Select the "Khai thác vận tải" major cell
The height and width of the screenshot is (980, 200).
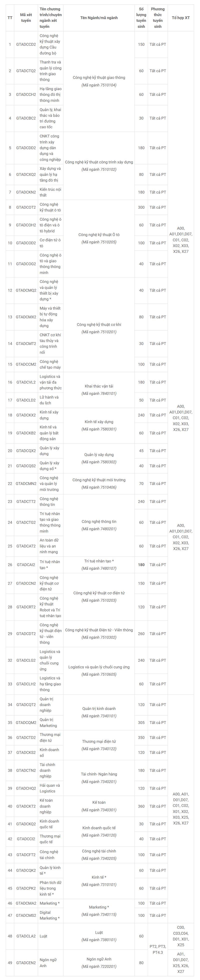[x=99, y=390]
